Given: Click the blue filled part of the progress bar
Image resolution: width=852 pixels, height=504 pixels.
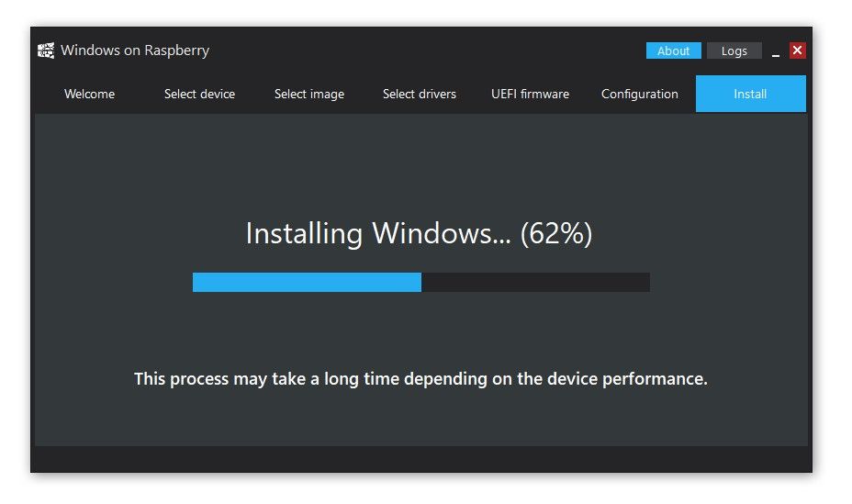Looking at the screenshot, I should [307, 282].
